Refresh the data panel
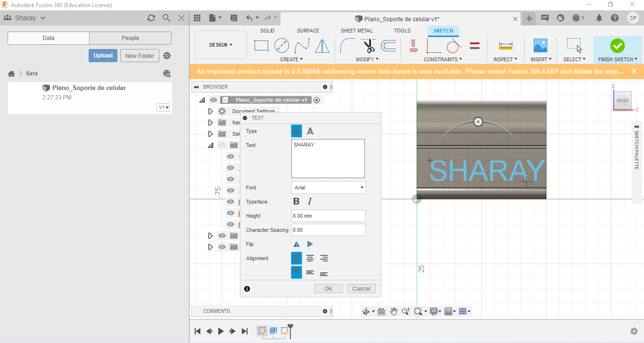Image resolution: width=644 pixels, height=343 pixels. 151,18
